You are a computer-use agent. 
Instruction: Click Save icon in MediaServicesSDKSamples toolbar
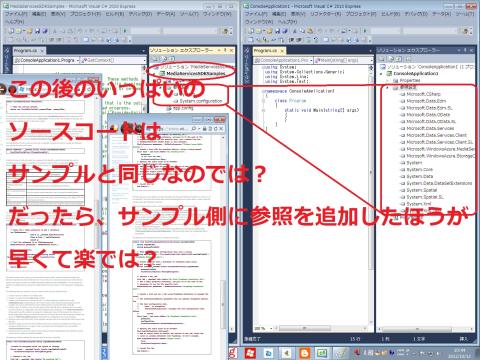click(x=37, y=31)
